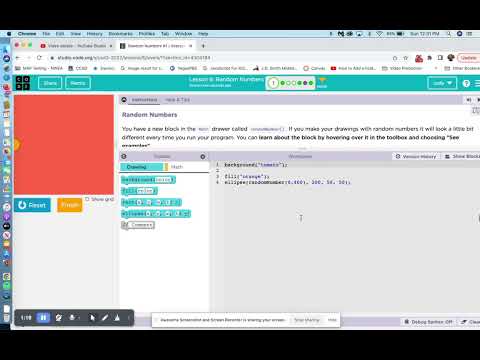Open macOS Control Center icon
This screenshot has height=360, width=480.
(469, 34)
